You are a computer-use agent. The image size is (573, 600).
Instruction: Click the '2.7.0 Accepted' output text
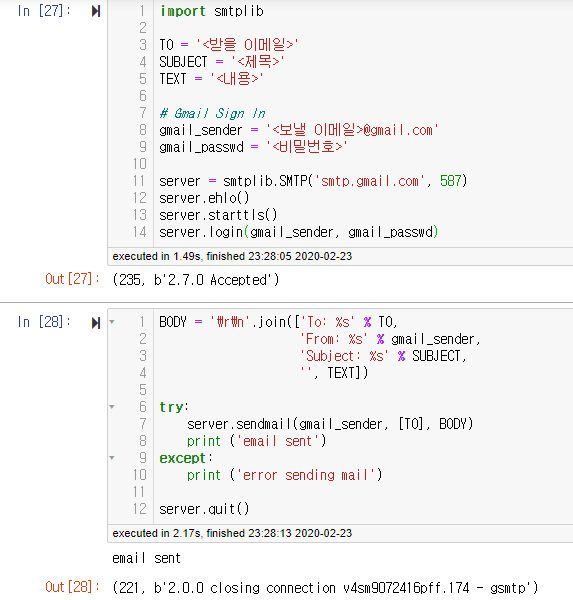pos(217,280)
